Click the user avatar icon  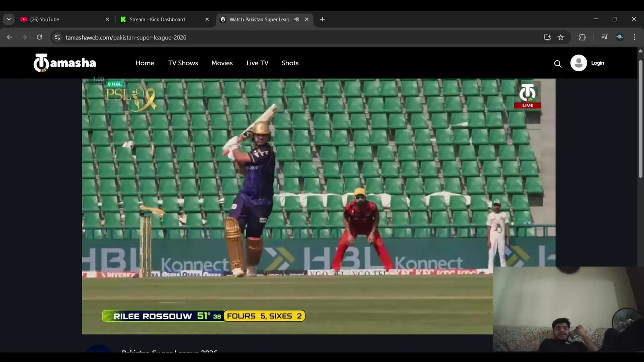[x=579, y=63]
